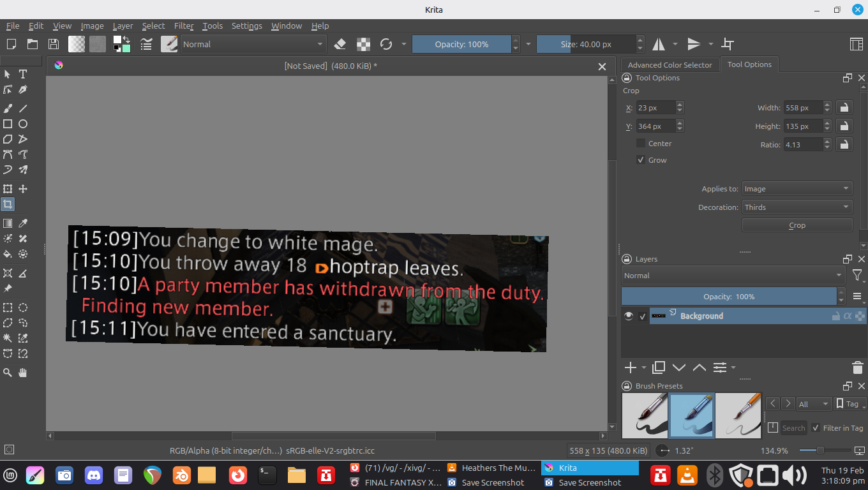Save the document with floppy icon
The width and height of the screenshot is (868, 490).
point(54,44)
